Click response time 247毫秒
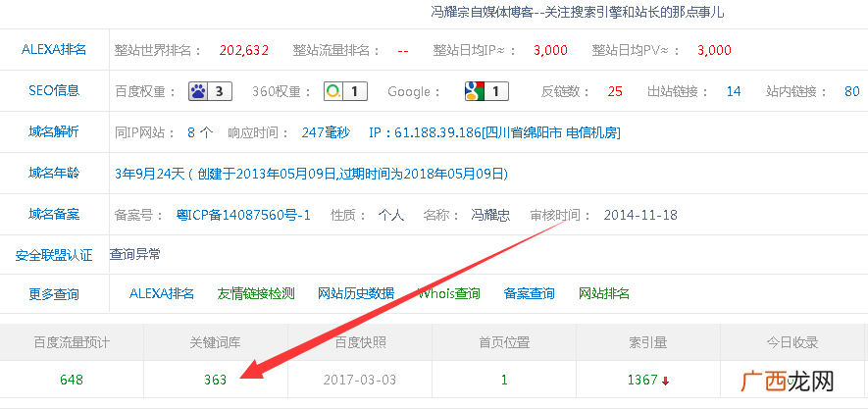The width and height of the screenshot is (868, 409). coord(326,132)
